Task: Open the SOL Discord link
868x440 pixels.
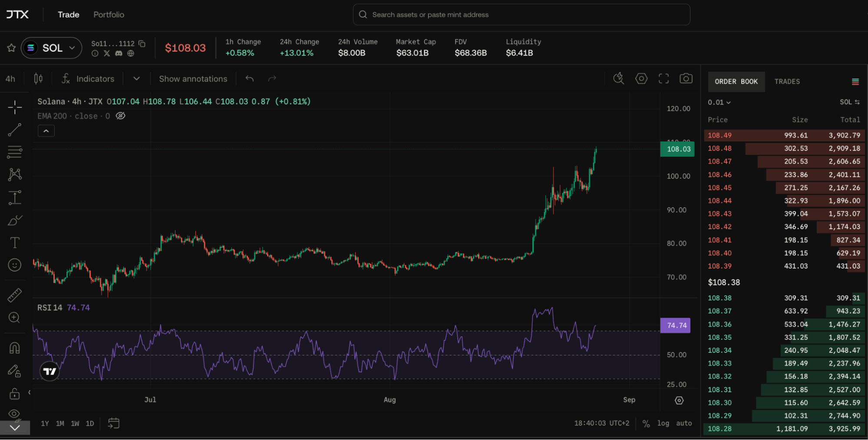Action: click(119, 53)
